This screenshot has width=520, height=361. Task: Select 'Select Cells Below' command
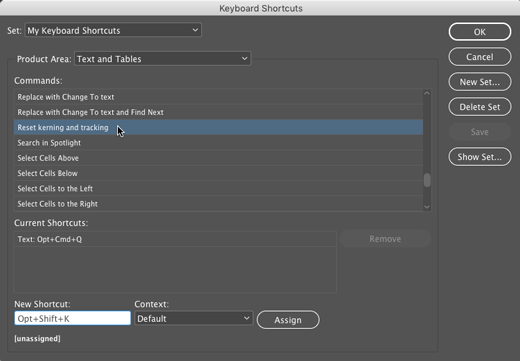pos(219,173)
